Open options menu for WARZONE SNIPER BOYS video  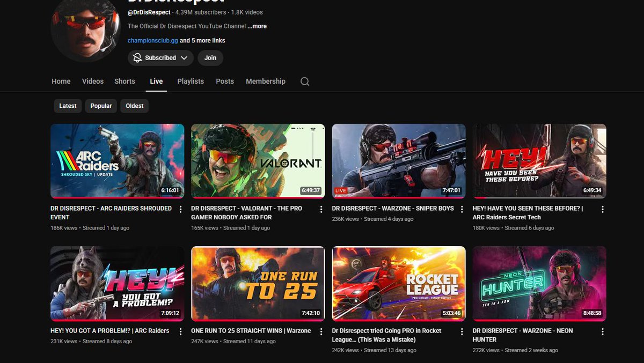point(462,209)
